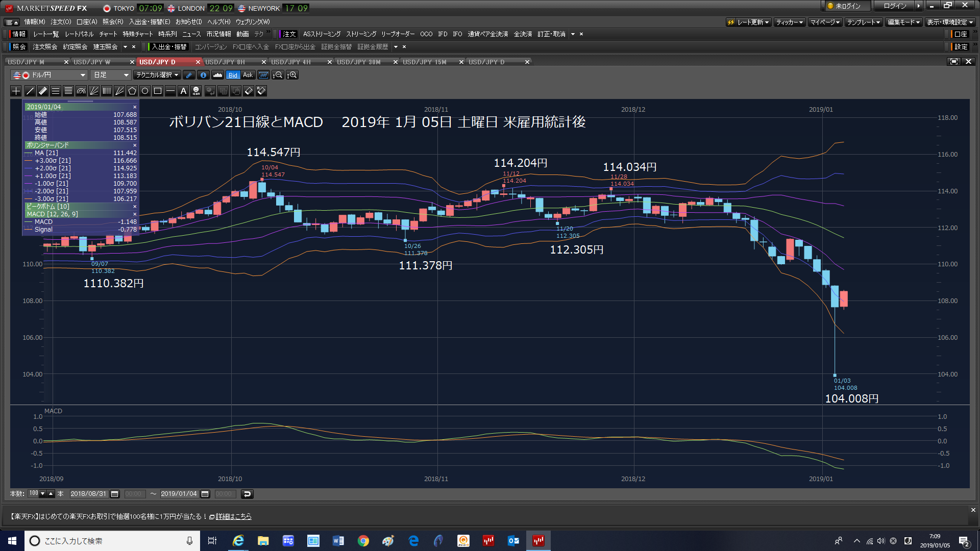The image size is (980, 551).
Task: Select the horizontal line tool
Action: (x=170, y=91)
